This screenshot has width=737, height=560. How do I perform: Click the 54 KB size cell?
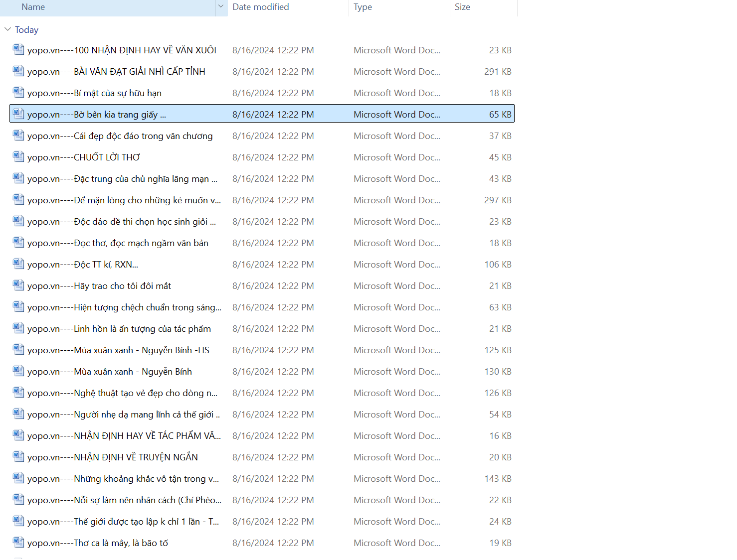(x=500, y=415)
